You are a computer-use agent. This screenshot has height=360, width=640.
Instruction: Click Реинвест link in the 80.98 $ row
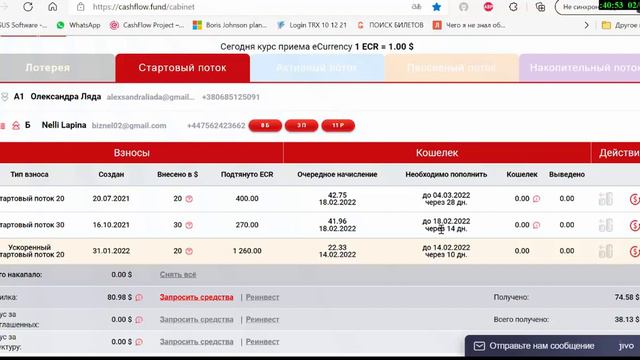(262, 297)
